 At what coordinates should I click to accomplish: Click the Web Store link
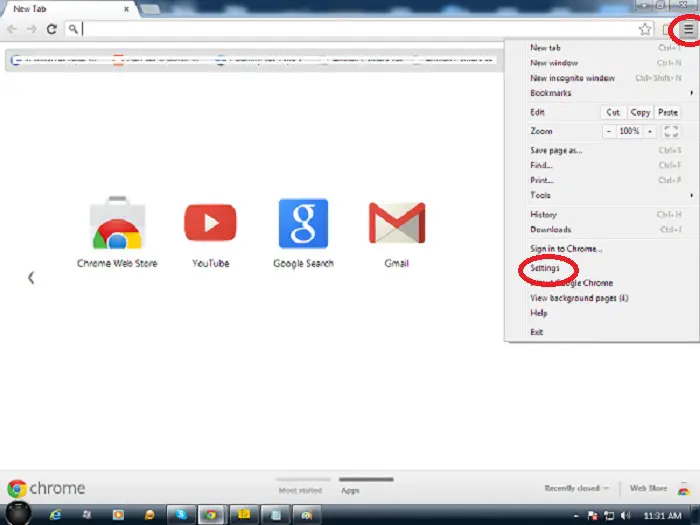[x=648, y=488]
